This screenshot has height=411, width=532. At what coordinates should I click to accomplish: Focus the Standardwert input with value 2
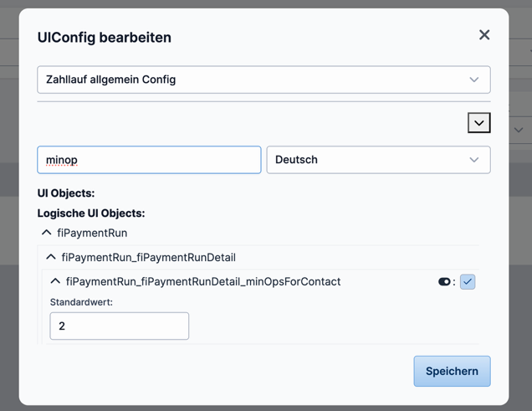coord(120,326)
